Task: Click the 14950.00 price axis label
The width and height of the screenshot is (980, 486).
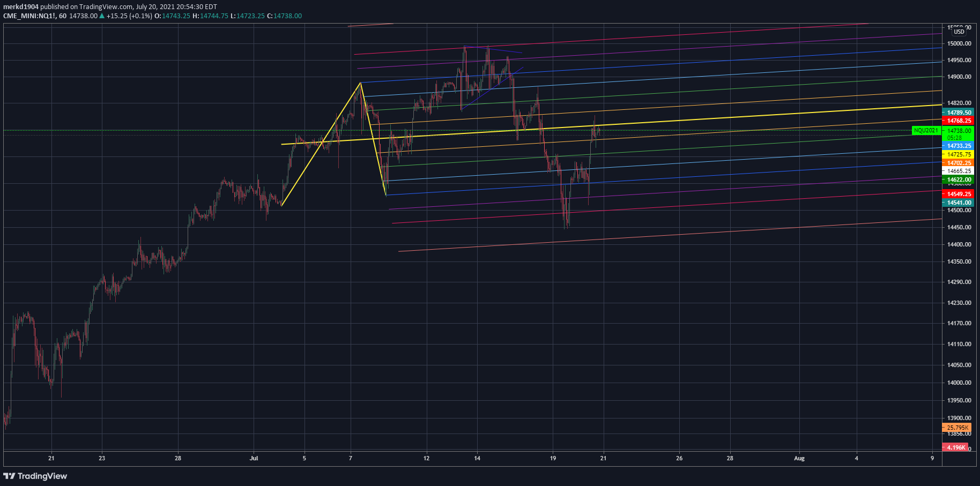Action: (x=959, y=61)
